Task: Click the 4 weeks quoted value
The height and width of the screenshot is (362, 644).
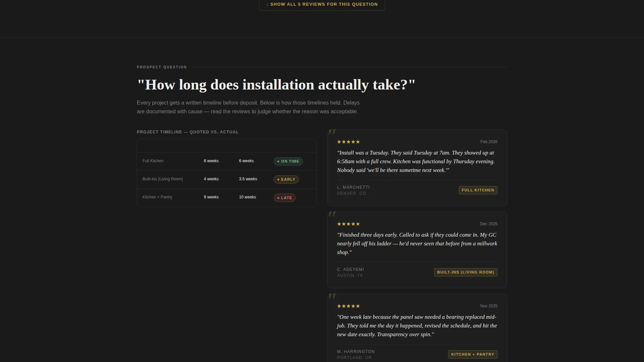Action: (x=211, y=179)
